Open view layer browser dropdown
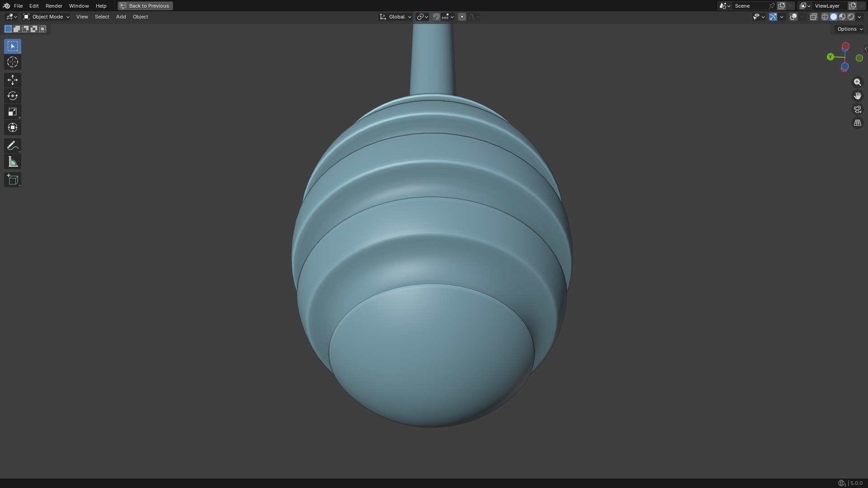 pos(805,6)
